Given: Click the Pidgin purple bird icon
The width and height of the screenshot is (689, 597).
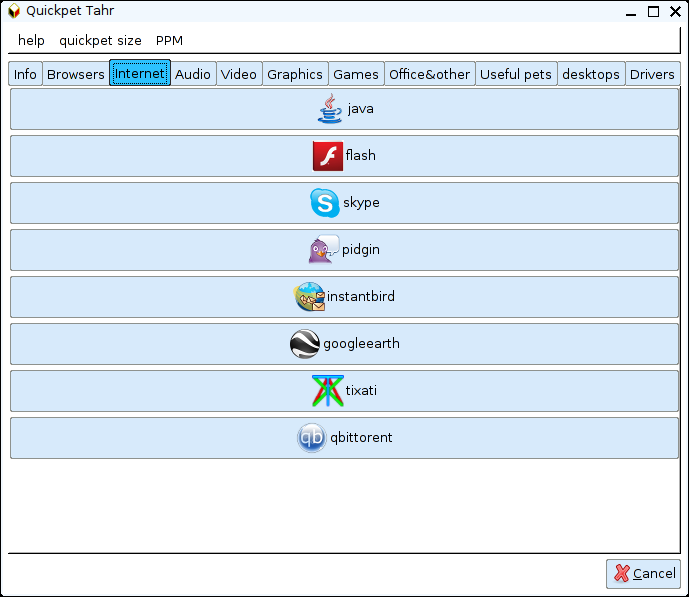Looking at the screenshot, I should point(324,250).
